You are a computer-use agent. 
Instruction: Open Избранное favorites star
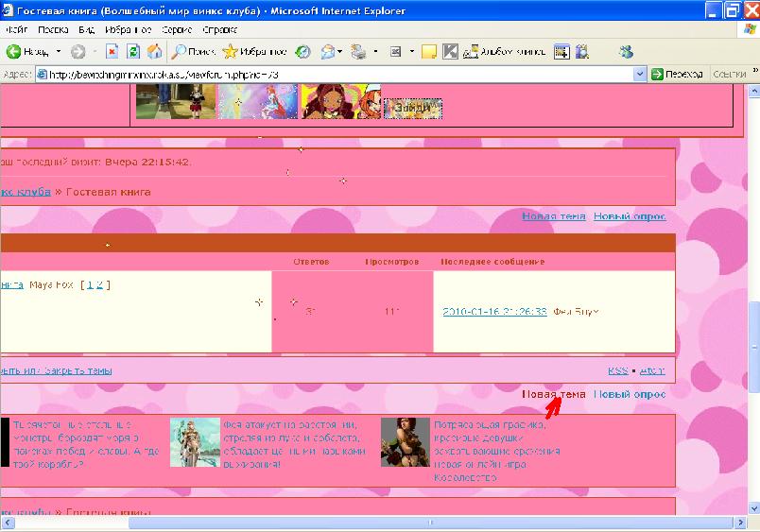click(x=231, y=51)
